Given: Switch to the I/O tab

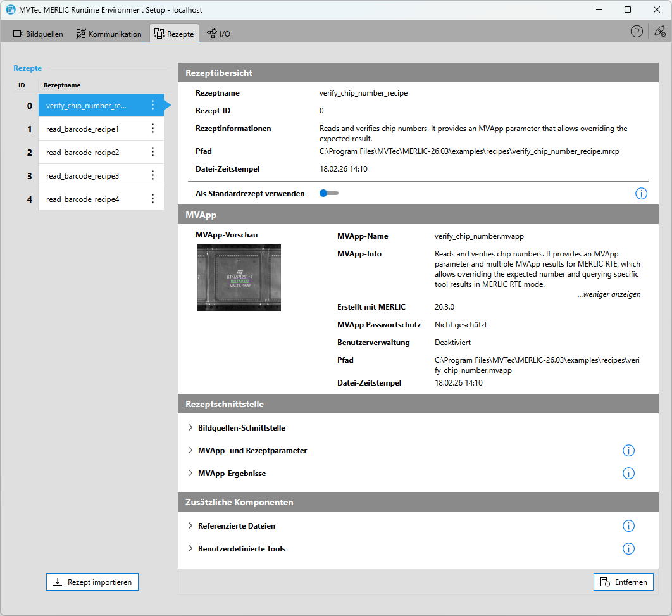Looking at the screenshot, I should [x=219, y=34].
